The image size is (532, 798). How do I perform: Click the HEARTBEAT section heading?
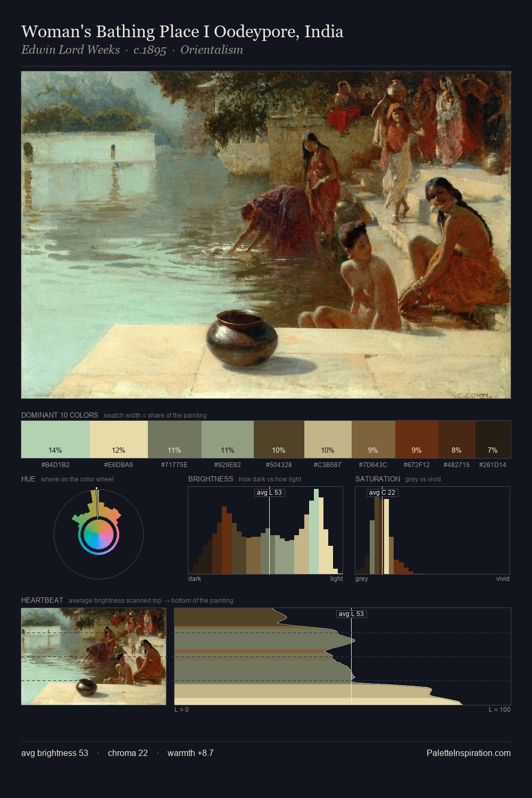42,600
